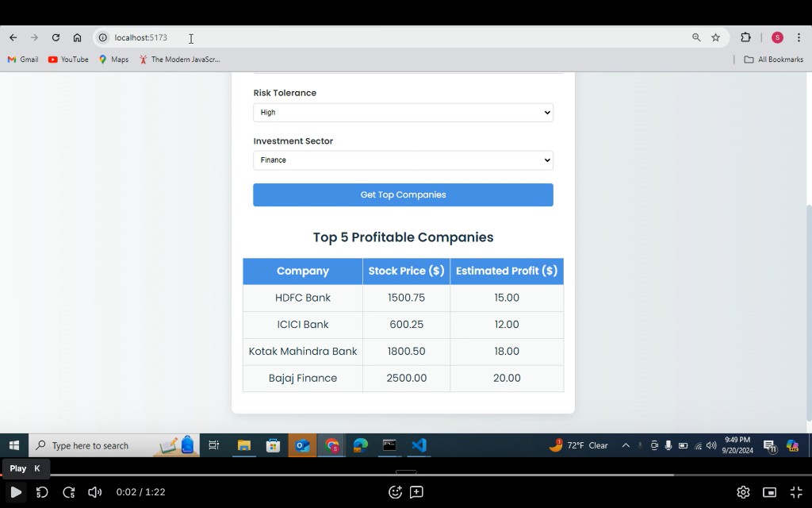Open the clock showing 9:49 PM
Viewport: 812px width, 508px height.
tap(737, 445)
